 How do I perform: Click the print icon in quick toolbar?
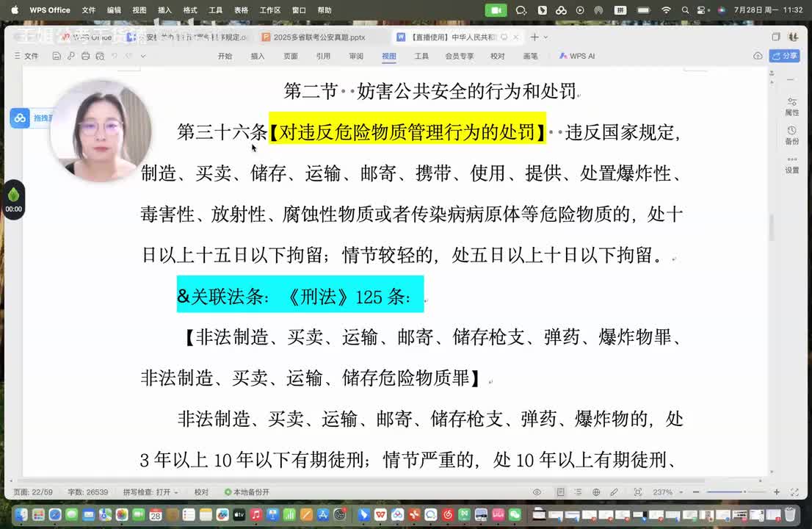pyautogui.click(x=85, y=56)
